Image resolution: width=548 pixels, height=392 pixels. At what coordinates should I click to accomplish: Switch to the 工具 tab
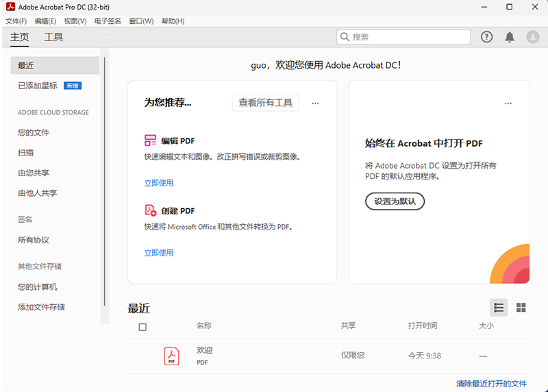pyautogui.click(x=53, y=37)
